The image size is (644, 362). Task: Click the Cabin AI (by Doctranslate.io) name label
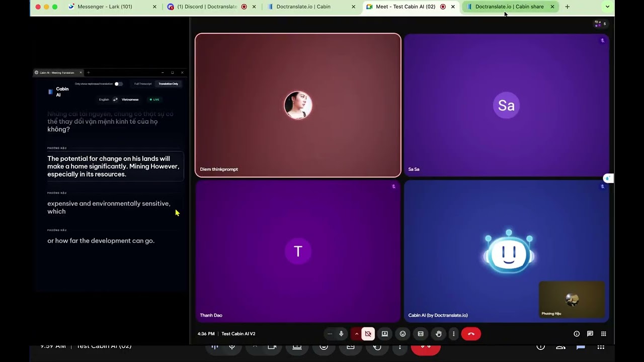coord(438,315)
